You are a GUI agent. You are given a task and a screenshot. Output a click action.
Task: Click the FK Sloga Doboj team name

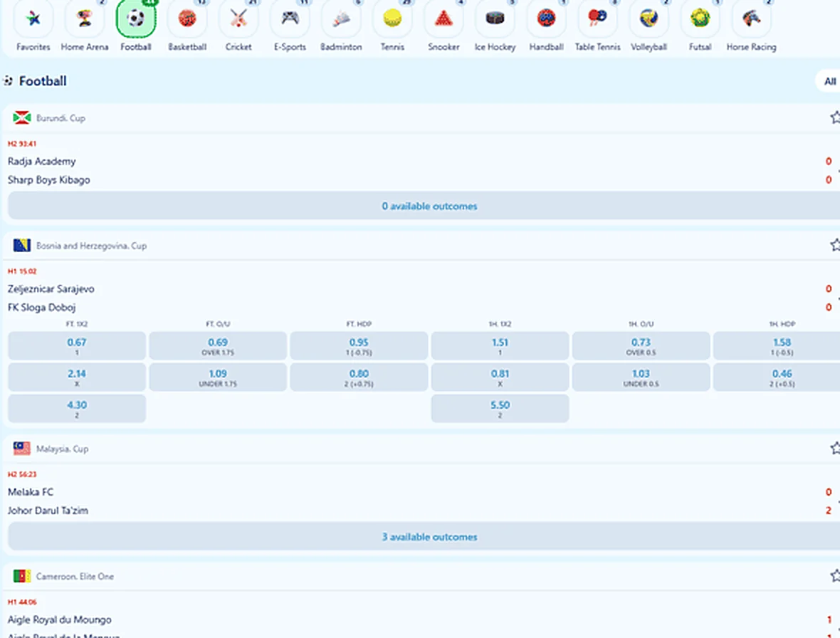coord(42,308)
